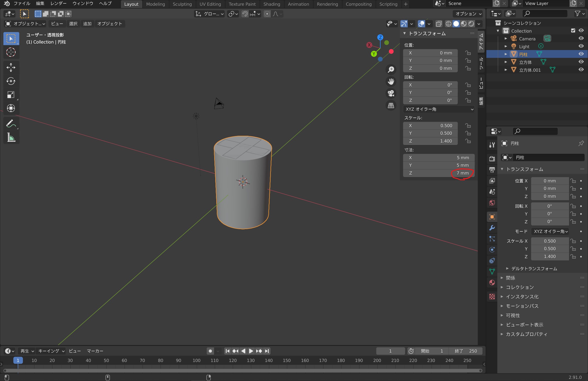The width and height of the screenshot is (588, 381).
Task: Switch to the Sculpting workspace tab
Action: (182, 4)
